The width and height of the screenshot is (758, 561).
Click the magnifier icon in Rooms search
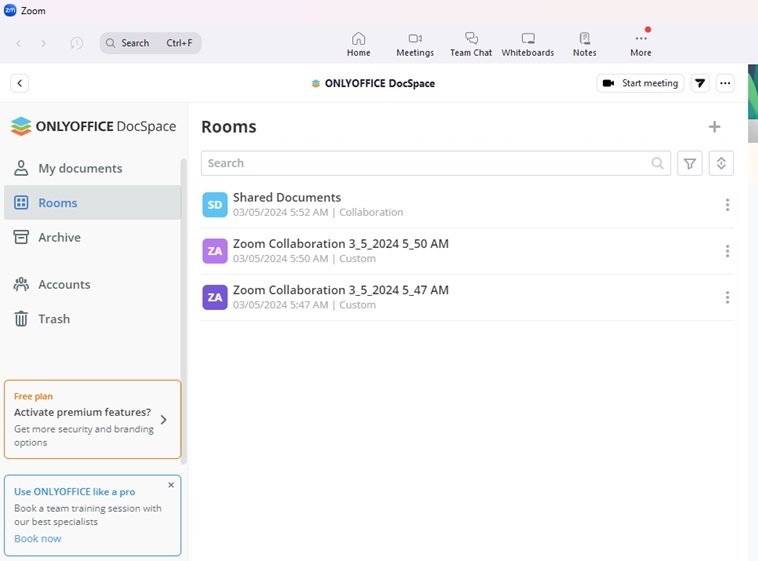657,163
